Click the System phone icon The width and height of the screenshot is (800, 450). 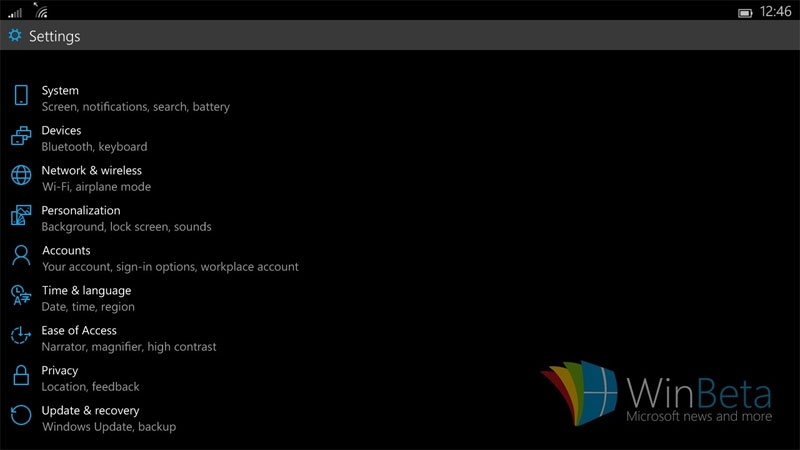21,96
